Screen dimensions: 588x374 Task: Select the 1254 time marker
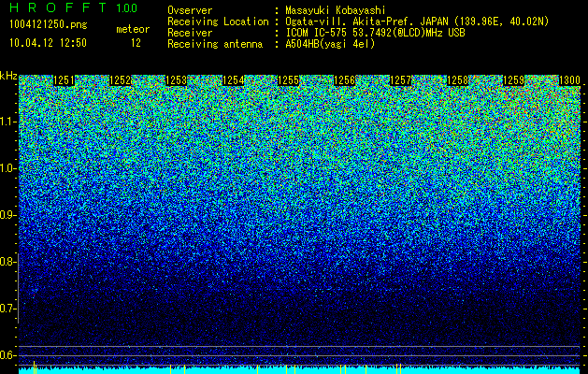(233, 80)
